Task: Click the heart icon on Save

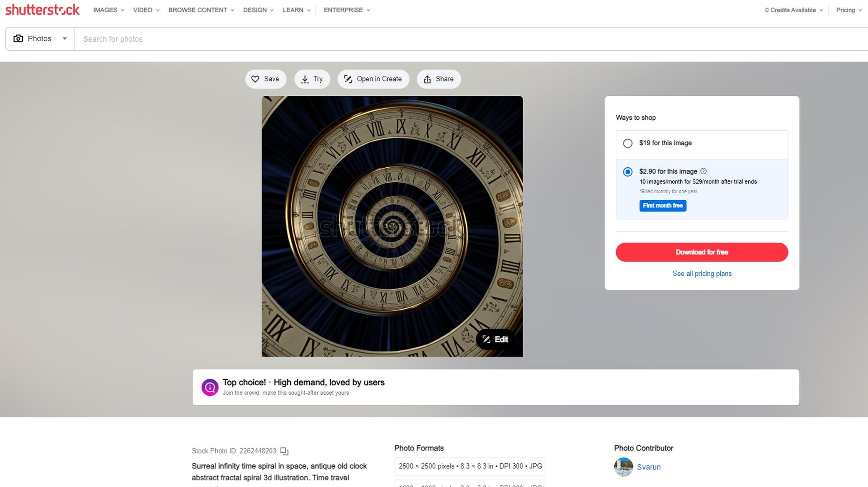Action: (255, 79)
